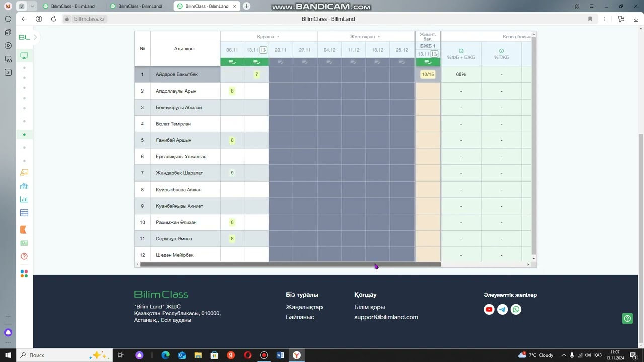Image resolution: width=644 pixels, height=362 pixels.
Task: Open the Windows Start menu
Action: click(x=8, y=355)
